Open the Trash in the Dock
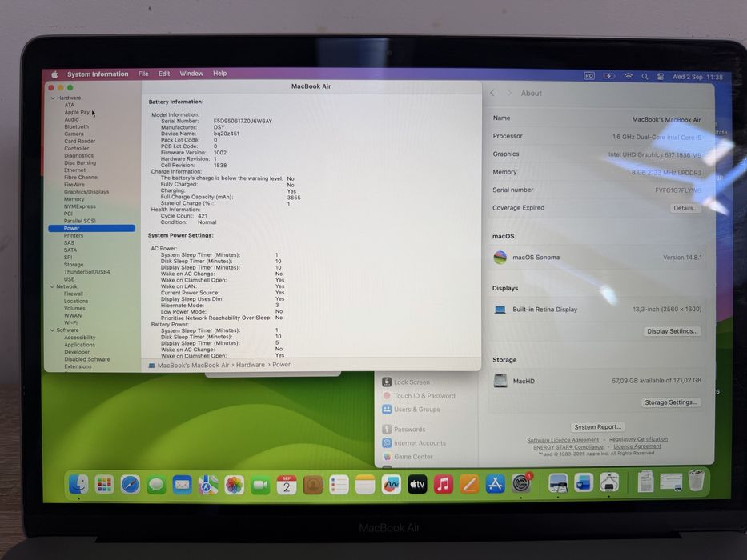Screen dimensions: 747x560 (696, 481)
